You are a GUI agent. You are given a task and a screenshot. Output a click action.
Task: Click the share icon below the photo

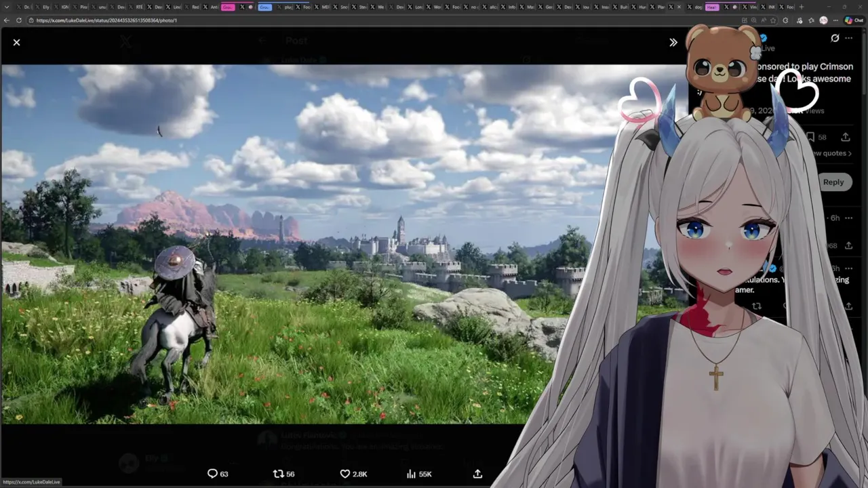477,474
